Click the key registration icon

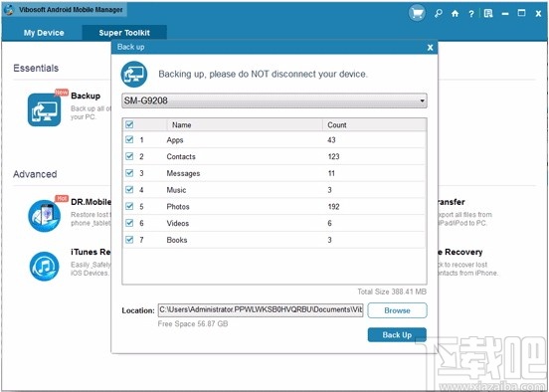coord(438,14)
